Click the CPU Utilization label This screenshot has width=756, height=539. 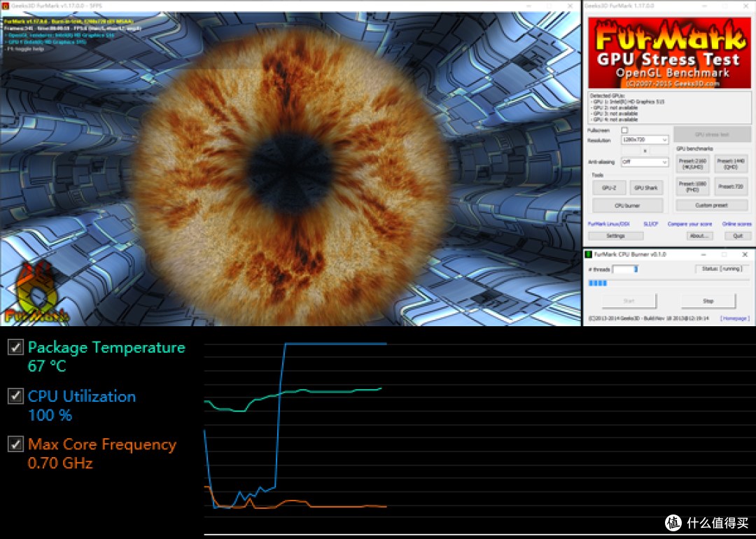tap(82, 396)
